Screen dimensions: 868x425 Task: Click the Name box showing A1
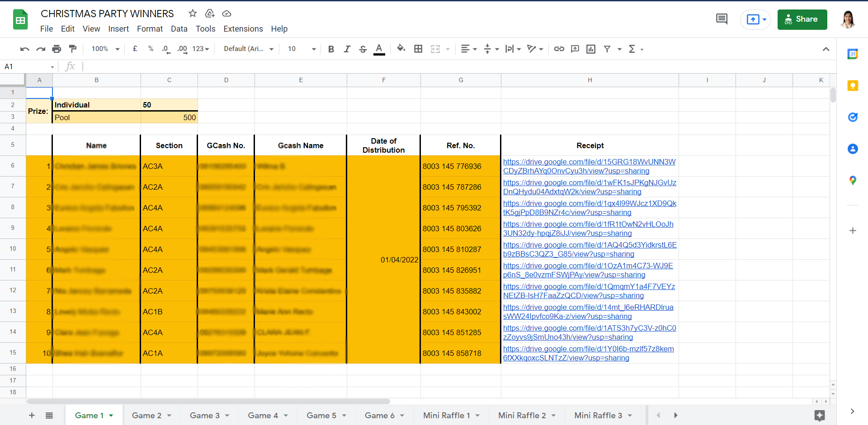pos(28,67)
